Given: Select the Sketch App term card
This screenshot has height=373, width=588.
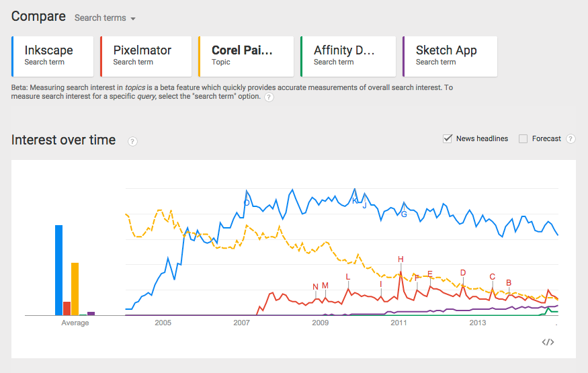Looking at the screenshot, I should pyautogui.click(x=450, y=56).
